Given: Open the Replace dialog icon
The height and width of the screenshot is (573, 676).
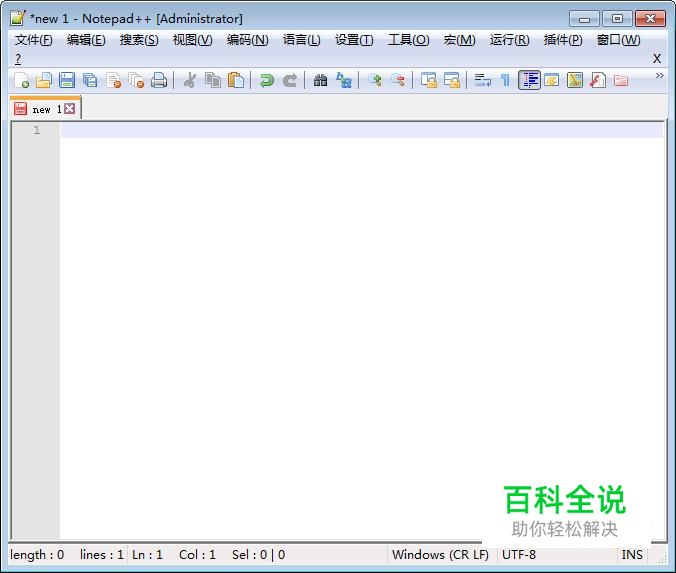Looking at the screenshot, I should tap(344, 81).
